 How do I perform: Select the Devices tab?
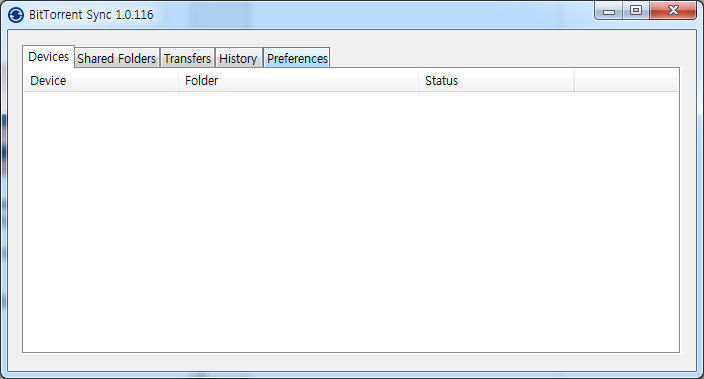pos(48,57)
